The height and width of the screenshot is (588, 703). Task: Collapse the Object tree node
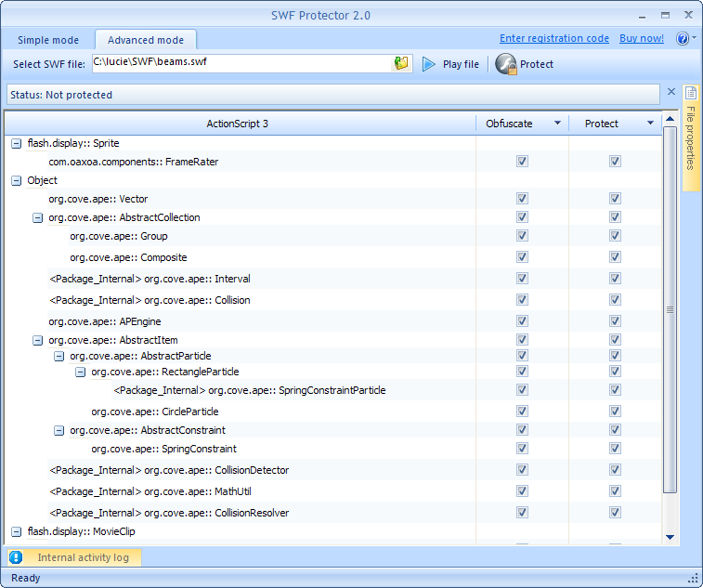[x=16, y=181]
